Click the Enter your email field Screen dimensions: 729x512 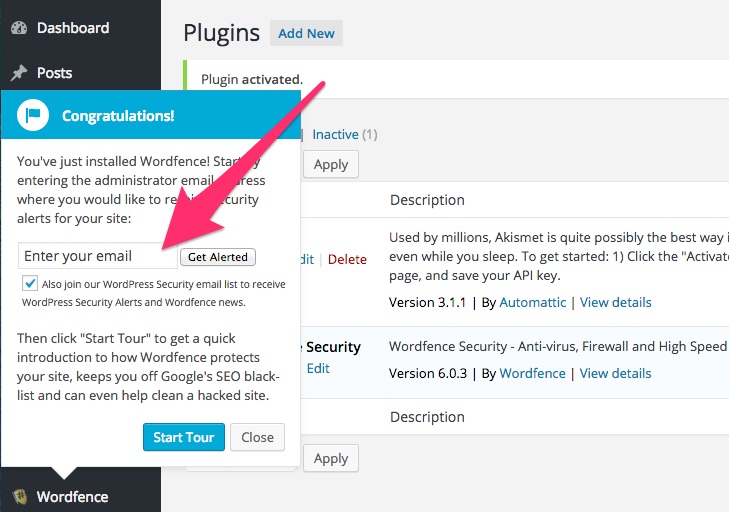[98, 256]
